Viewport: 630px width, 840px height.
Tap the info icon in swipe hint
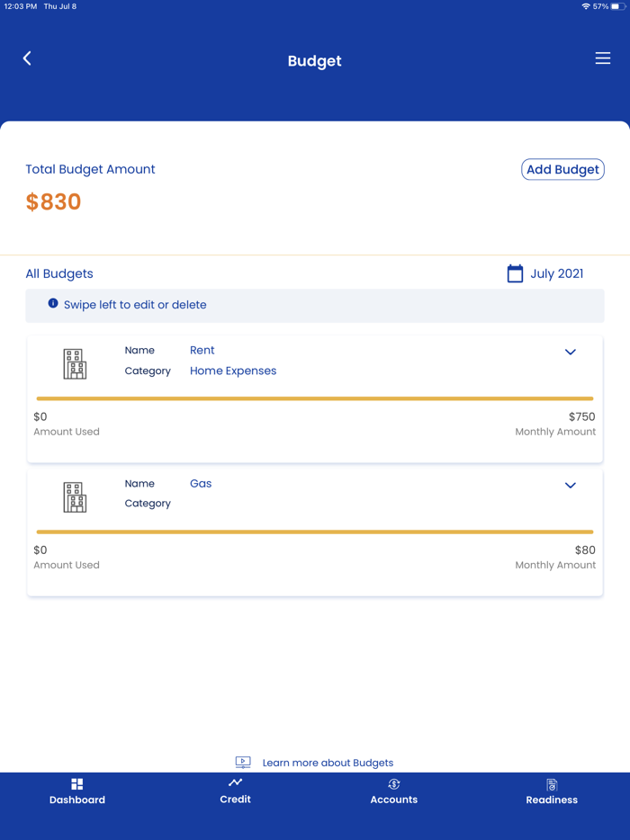(53, 304)
